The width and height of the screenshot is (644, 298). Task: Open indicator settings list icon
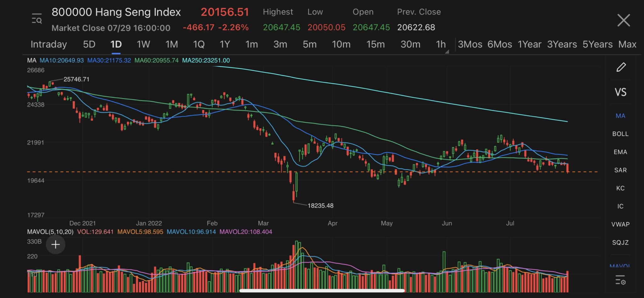[620, 280]
